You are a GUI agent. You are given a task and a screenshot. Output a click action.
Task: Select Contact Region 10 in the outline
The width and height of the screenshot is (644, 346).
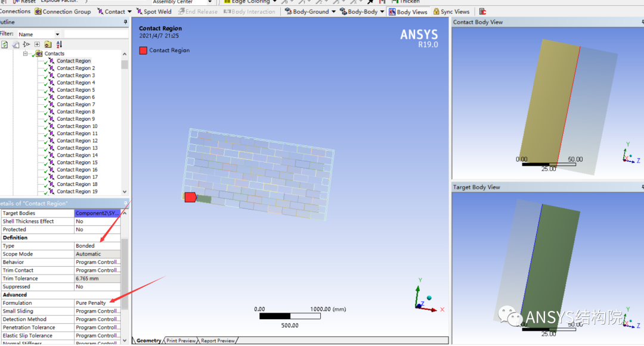(77, 126)
